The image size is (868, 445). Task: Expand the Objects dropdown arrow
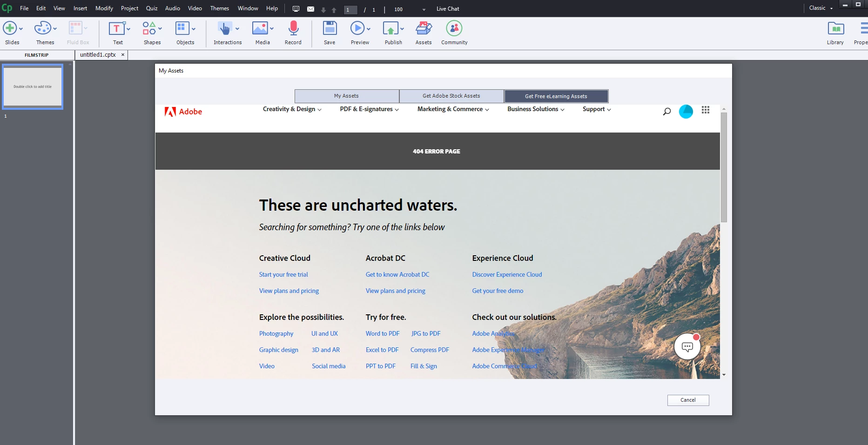tap(194, 29)
